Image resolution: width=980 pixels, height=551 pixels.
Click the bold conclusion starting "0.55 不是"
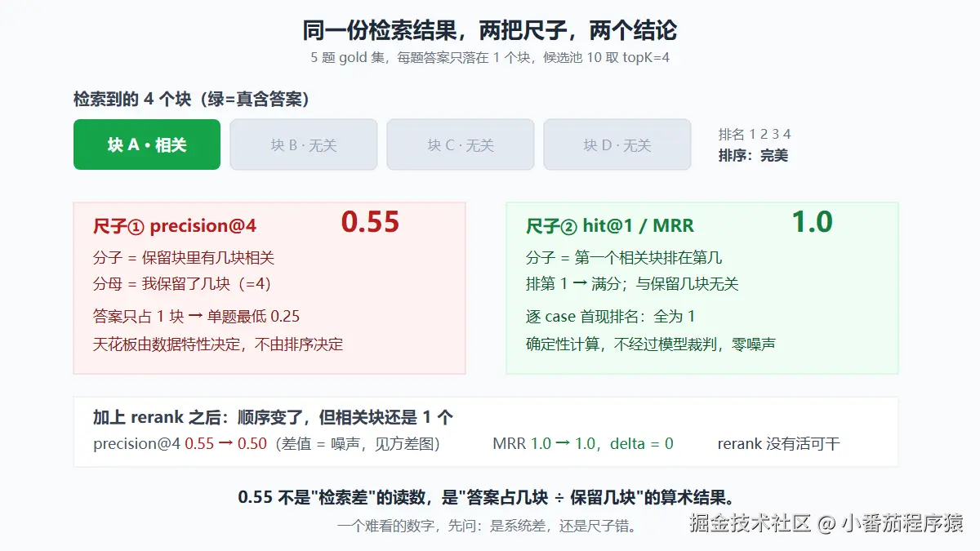(490, 497)
